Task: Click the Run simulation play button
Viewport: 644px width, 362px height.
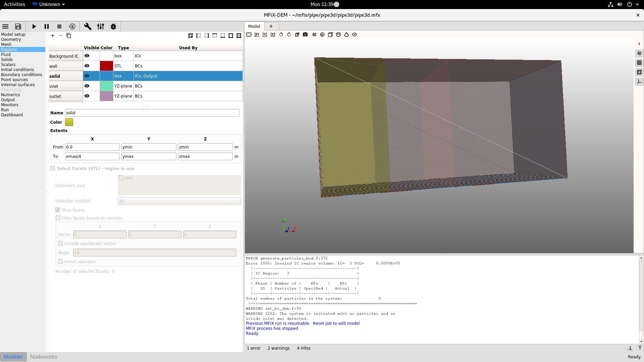Action: (34, 26)
